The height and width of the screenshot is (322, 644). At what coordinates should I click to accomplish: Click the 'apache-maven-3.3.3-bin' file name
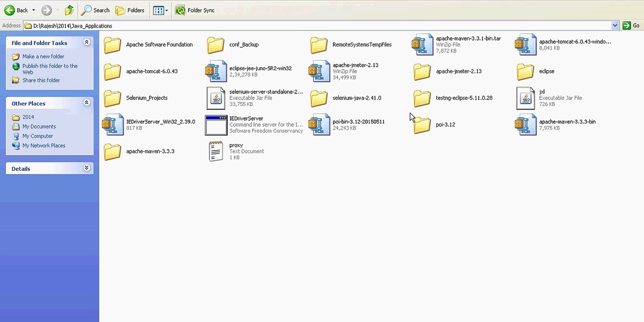coord(567,122)
